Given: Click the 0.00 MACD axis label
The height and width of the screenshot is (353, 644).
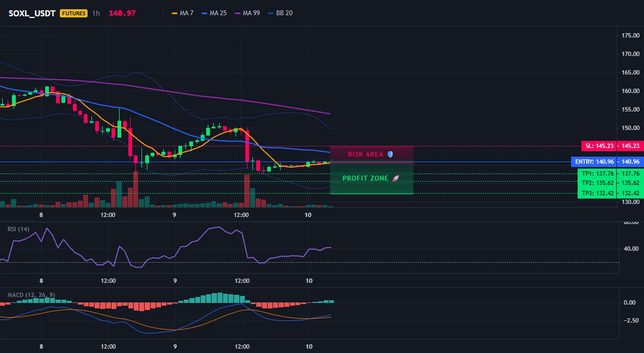Looking at the screenshot, I should click(630, 302).
